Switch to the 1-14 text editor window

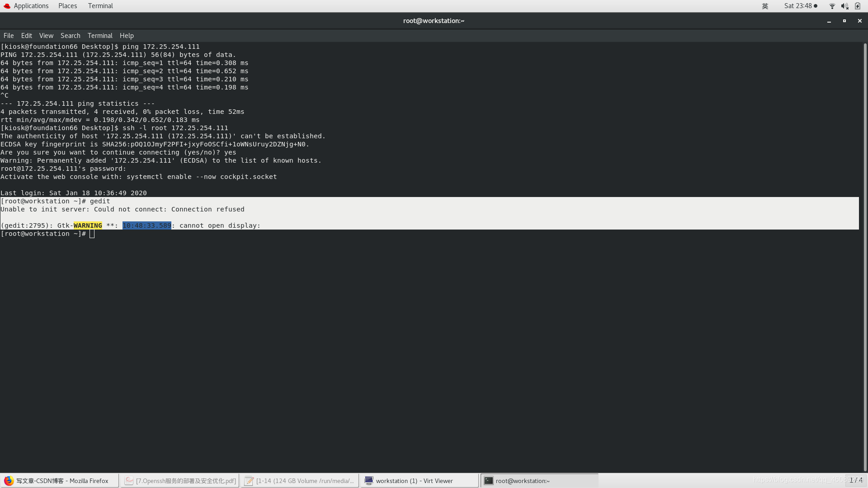point(300,481)
